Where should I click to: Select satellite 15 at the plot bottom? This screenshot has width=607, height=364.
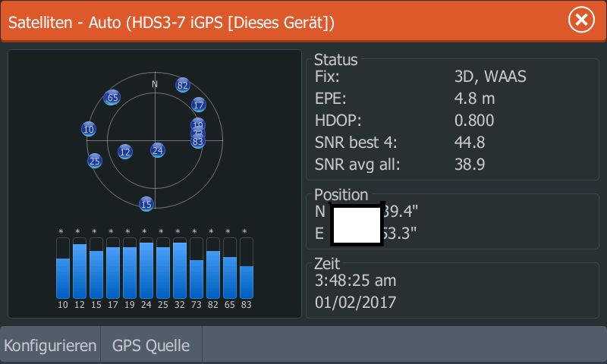coord(146,204)
